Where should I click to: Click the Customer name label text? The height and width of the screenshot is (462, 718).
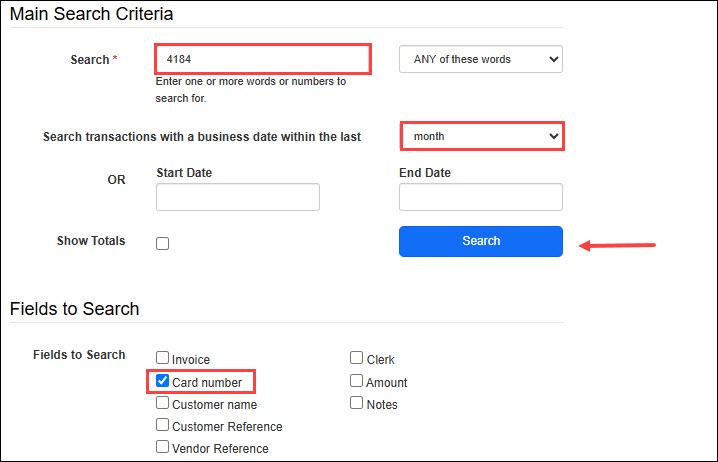pos(214,405)
